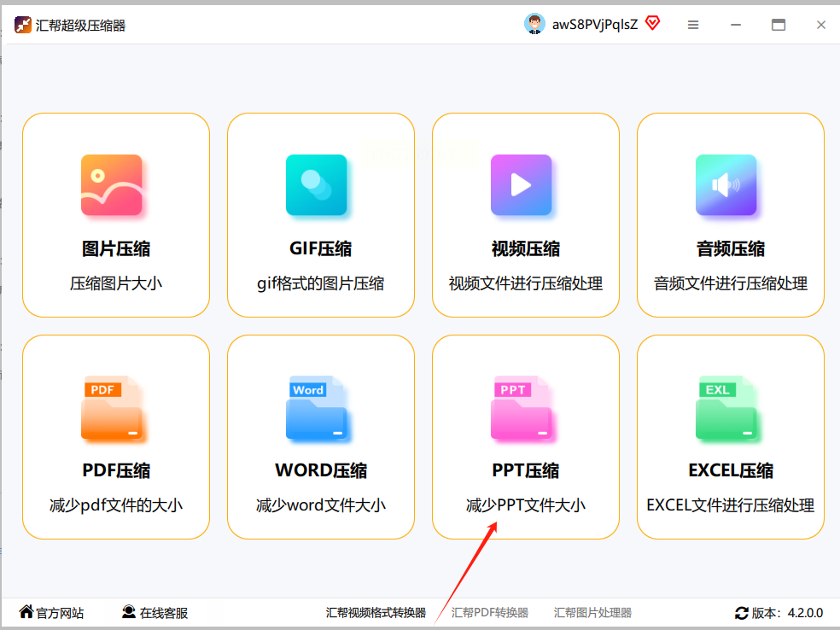This screenshot has height=630, width=840.
Task: Click the 音频文件进行压缩处理 description
Action: [730, 283]
